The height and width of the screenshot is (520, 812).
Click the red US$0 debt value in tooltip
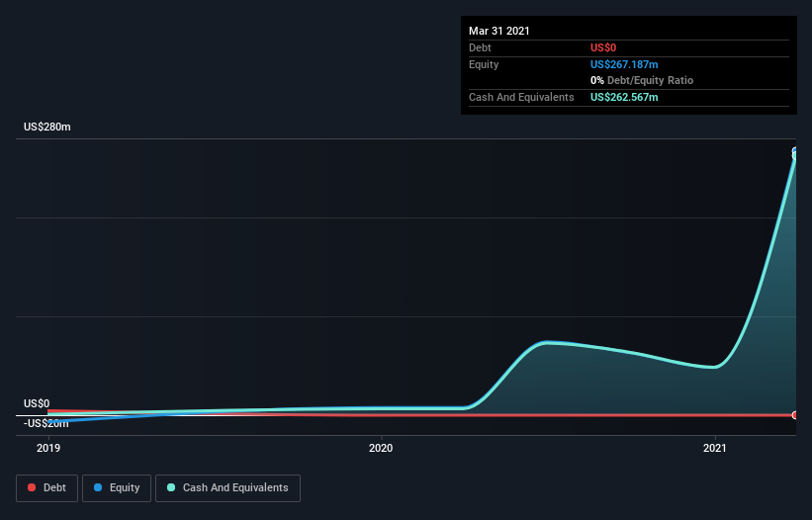pos(603,47)
